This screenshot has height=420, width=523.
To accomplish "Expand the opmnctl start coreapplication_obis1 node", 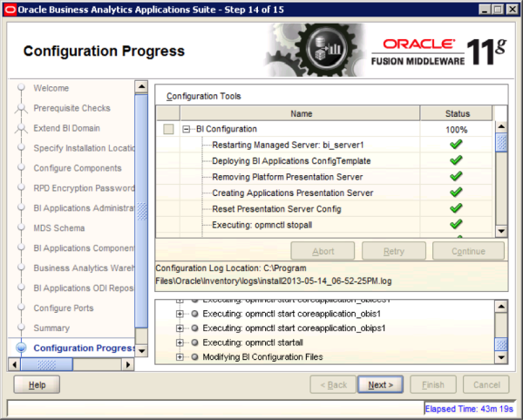I will pos(180,313).
